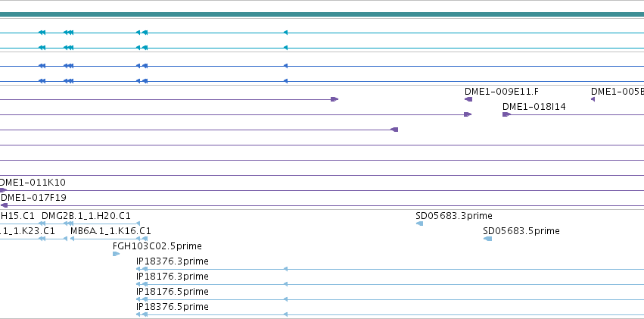Select the light blue glyph under SD05683.5prime
The width and height of the screenshot is (644, 319).
[487, 239]
